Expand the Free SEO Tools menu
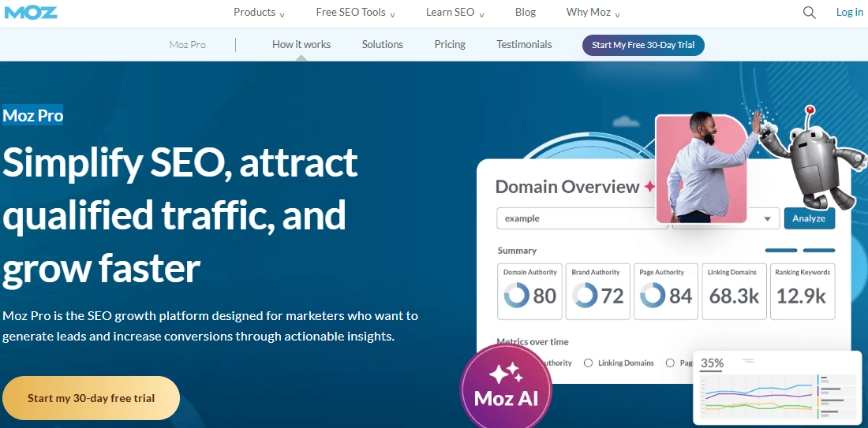868x428 pixels. [x=355, y=12]
